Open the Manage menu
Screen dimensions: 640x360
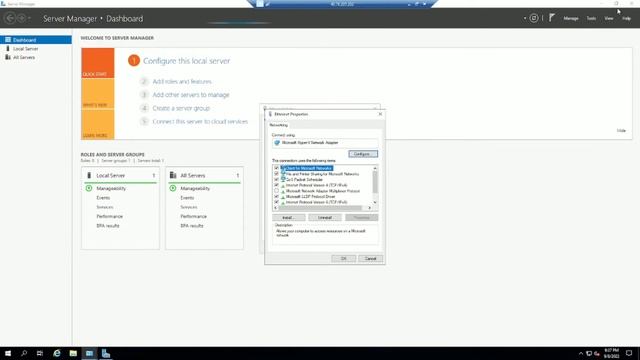tap(571, 18)
